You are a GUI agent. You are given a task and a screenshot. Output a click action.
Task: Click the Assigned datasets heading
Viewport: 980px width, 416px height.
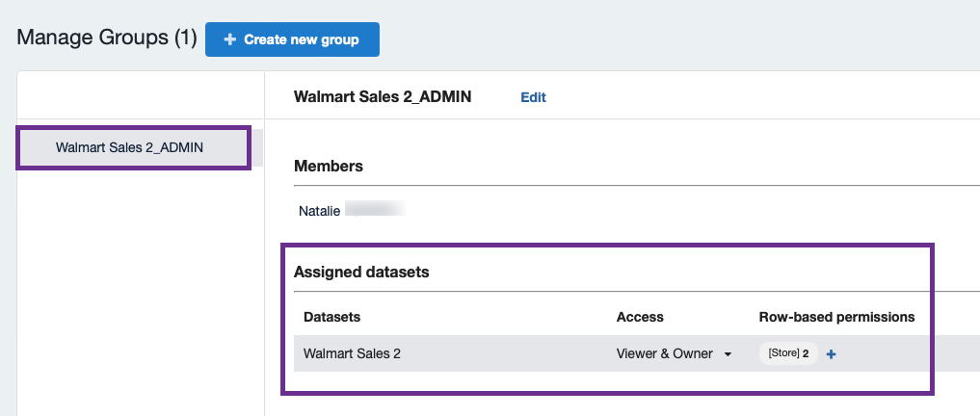361,273
